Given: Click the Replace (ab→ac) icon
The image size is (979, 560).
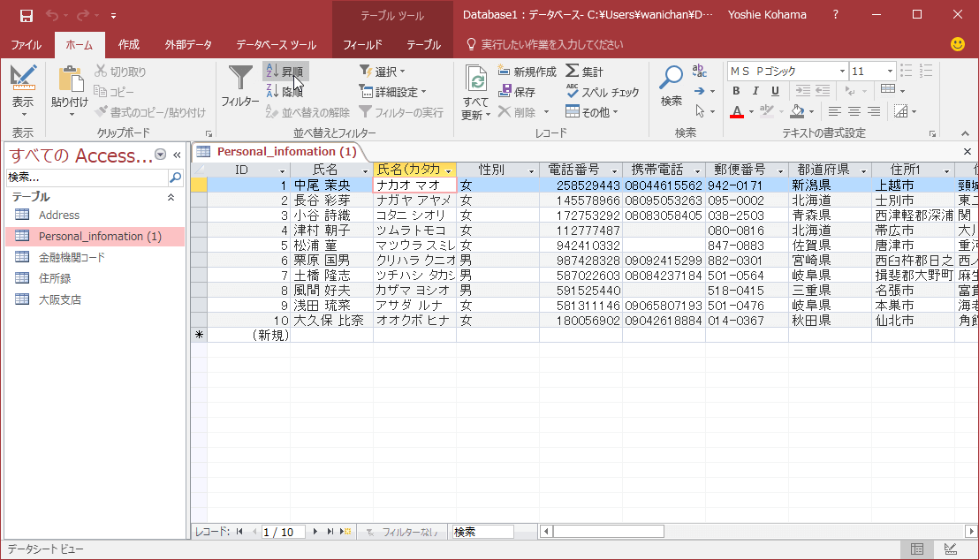Looking at the screenshot, I should pos(699,72).
